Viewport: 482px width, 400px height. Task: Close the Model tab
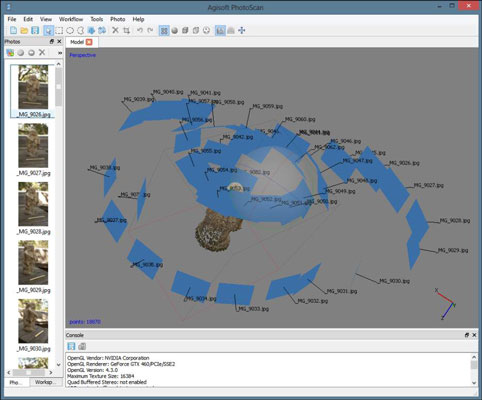click(x=89, y=42)
